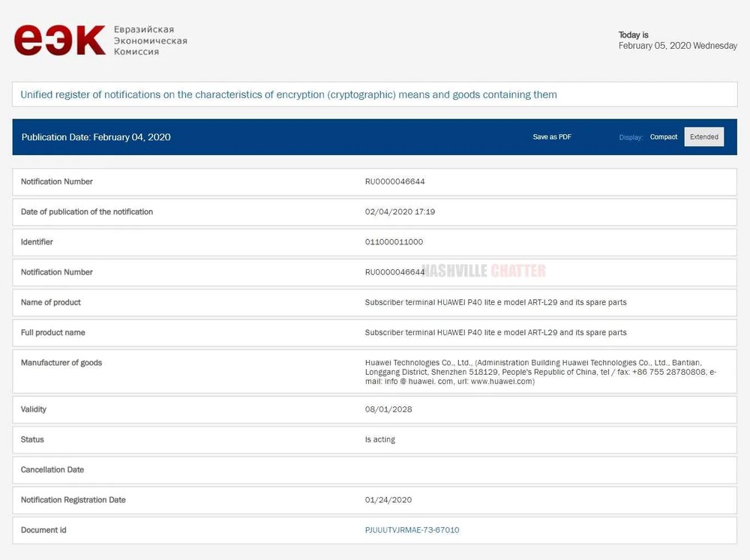Viewport: 750px width, 560px height.
Task: Switch display to Extended view
Action: (704, 136)
